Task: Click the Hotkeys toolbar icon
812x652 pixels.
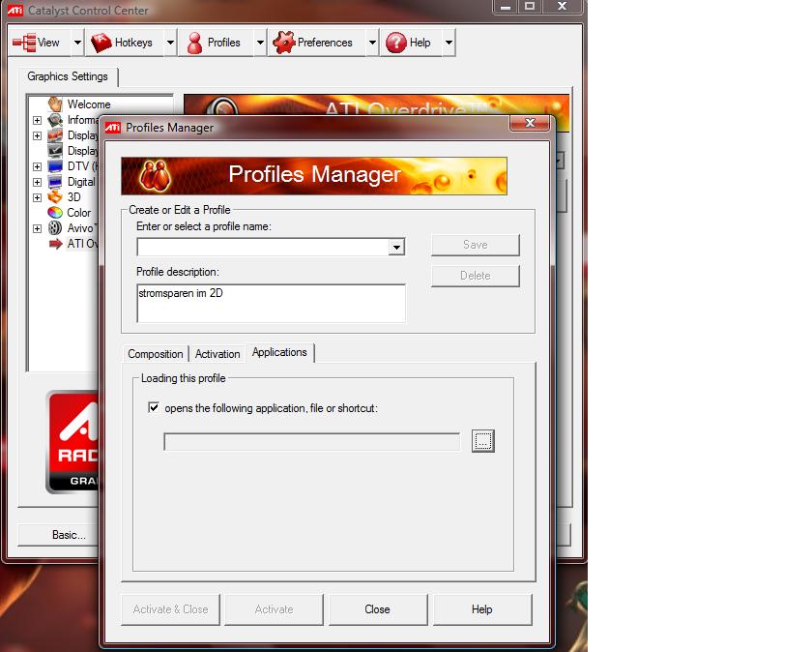Action: 101,43
